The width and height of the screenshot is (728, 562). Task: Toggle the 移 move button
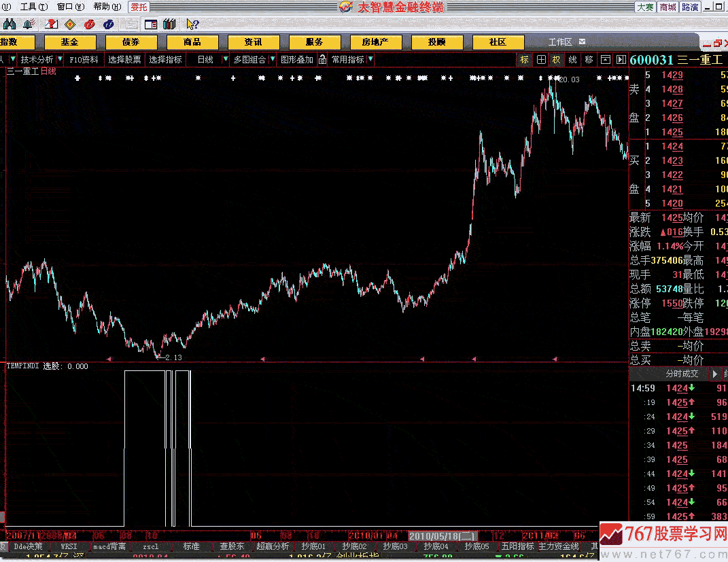click(589, 59)
